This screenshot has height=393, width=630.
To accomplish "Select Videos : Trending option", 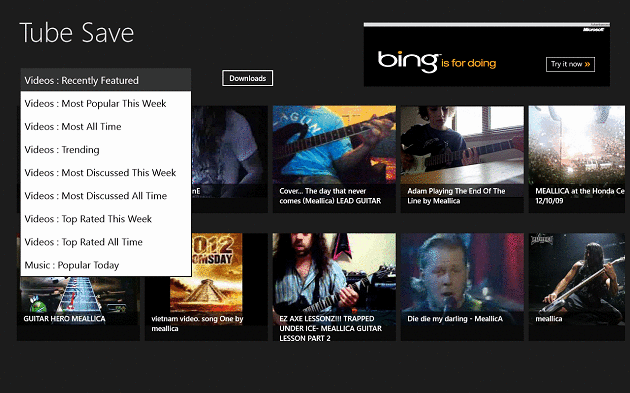I will 106,149.
